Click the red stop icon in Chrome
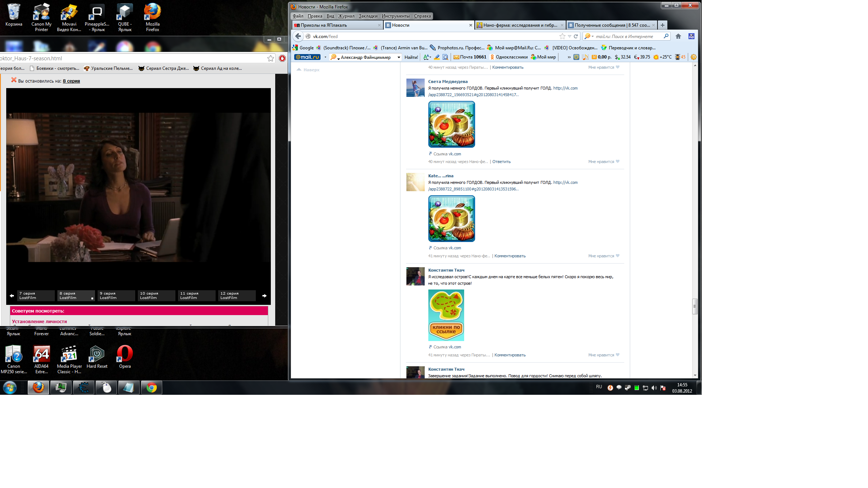 click(x=282, y=58)
